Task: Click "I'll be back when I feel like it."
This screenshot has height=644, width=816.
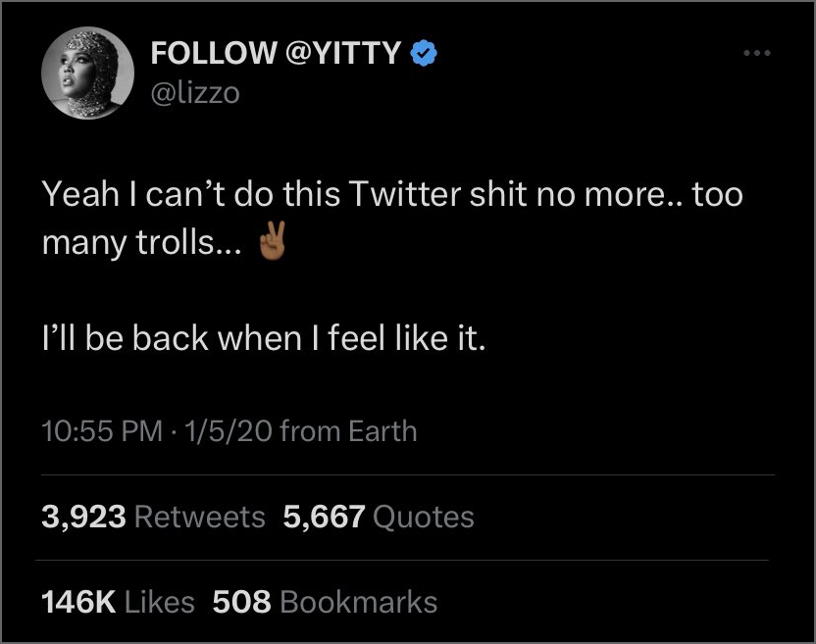Action: (x=264, y=338)
